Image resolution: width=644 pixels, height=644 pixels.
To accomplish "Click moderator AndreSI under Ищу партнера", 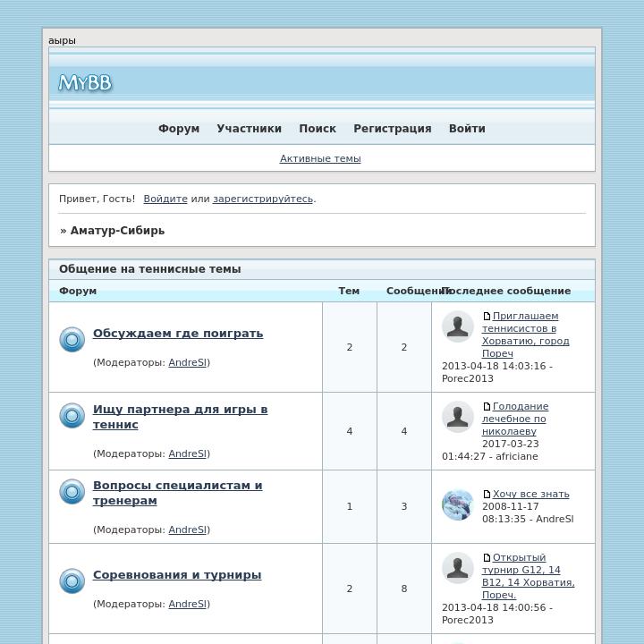I will pyautogui.click(x=188, y=453).
